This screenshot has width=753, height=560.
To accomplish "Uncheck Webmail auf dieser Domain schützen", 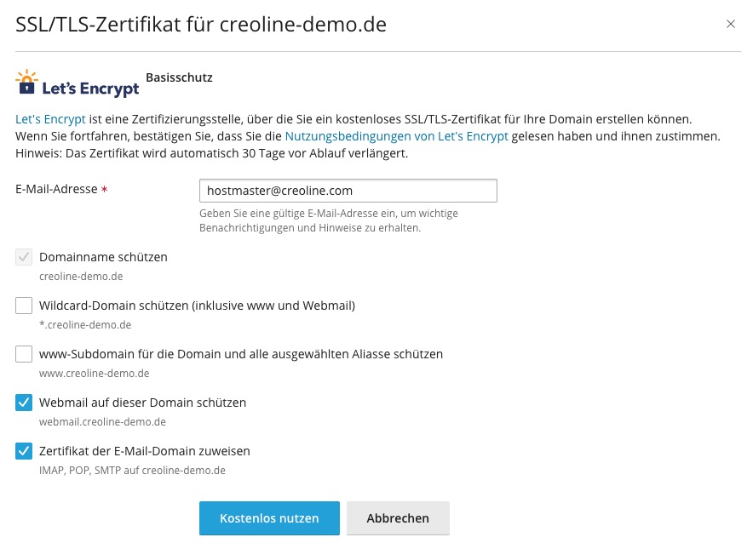I will [24, 403].
